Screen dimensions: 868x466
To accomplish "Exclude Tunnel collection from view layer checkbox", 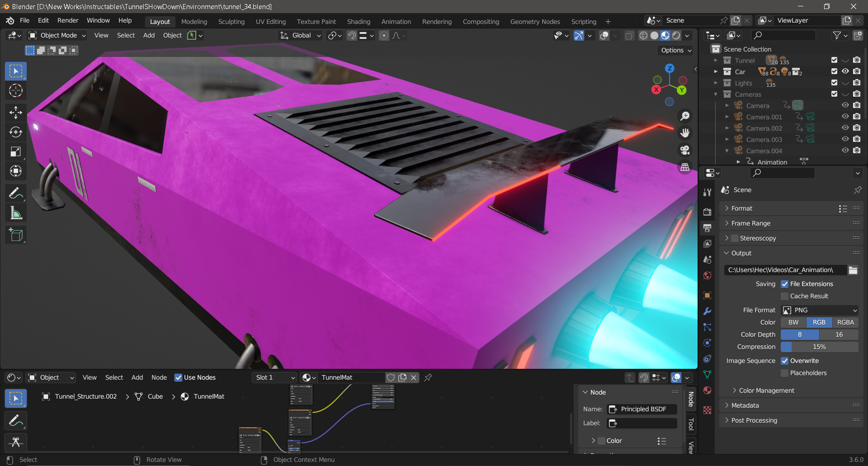I will [834, 60].
